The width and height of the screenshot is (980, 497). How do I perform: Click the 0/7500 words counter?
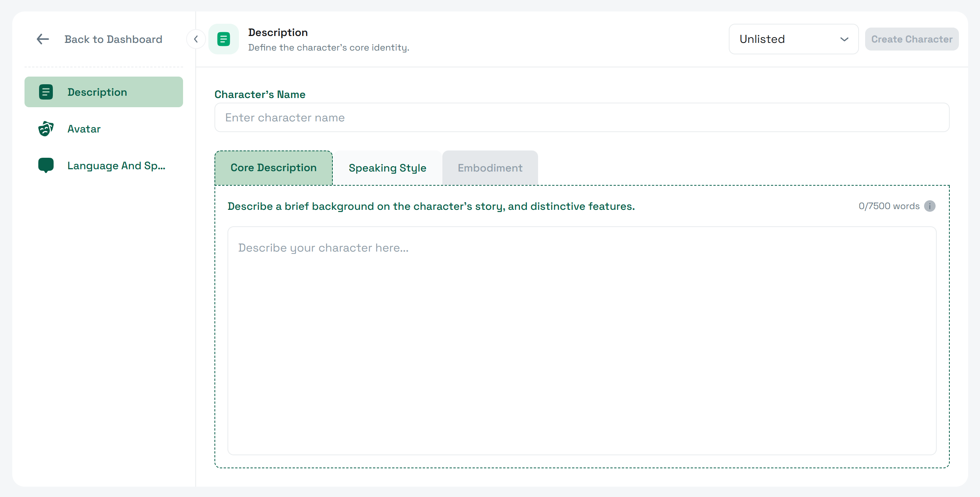(888, 206)
